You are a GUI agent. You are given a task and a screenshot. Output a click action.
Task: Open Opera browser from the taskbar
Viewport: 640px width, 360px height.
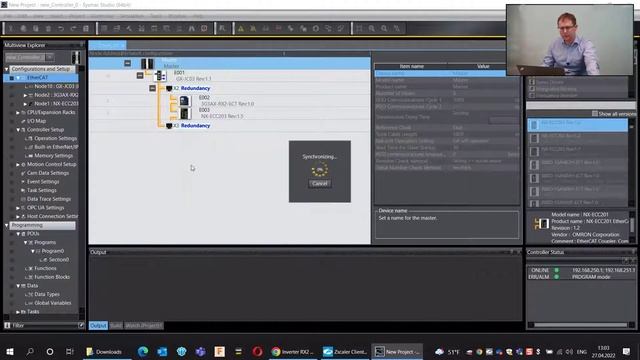257,351
